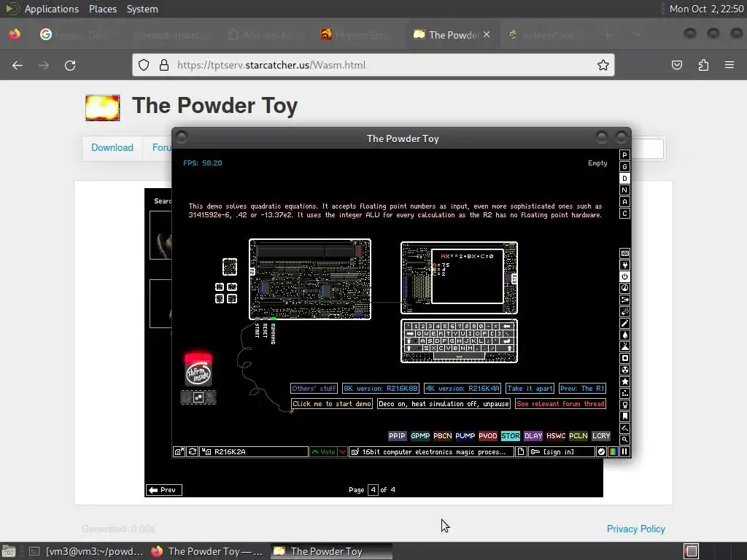
Task: Open the Download link on webpage
Action: click(112, 147)
